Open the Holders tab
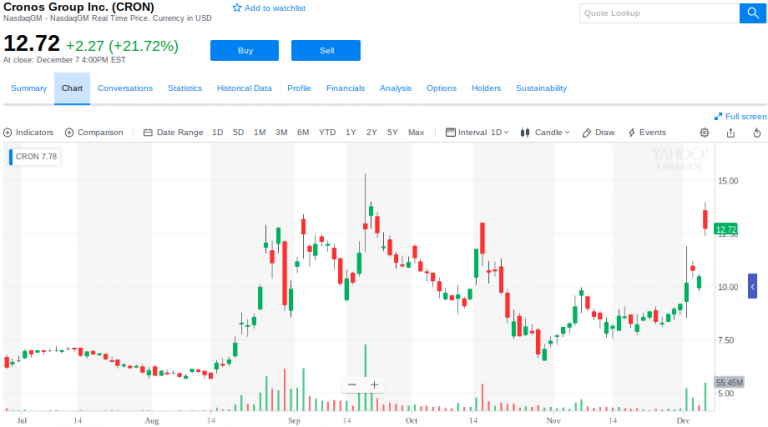Image resolution: width=768 pixels, height=427 pixels. tap(486, 88)
